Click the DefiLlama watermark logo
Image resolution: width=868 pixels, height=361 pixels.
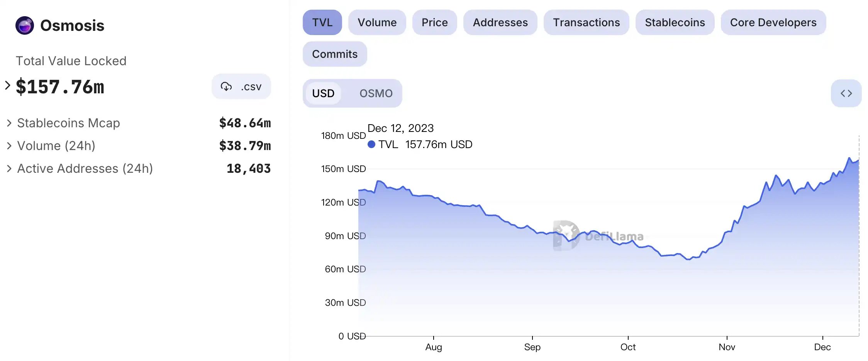(566, 236)
